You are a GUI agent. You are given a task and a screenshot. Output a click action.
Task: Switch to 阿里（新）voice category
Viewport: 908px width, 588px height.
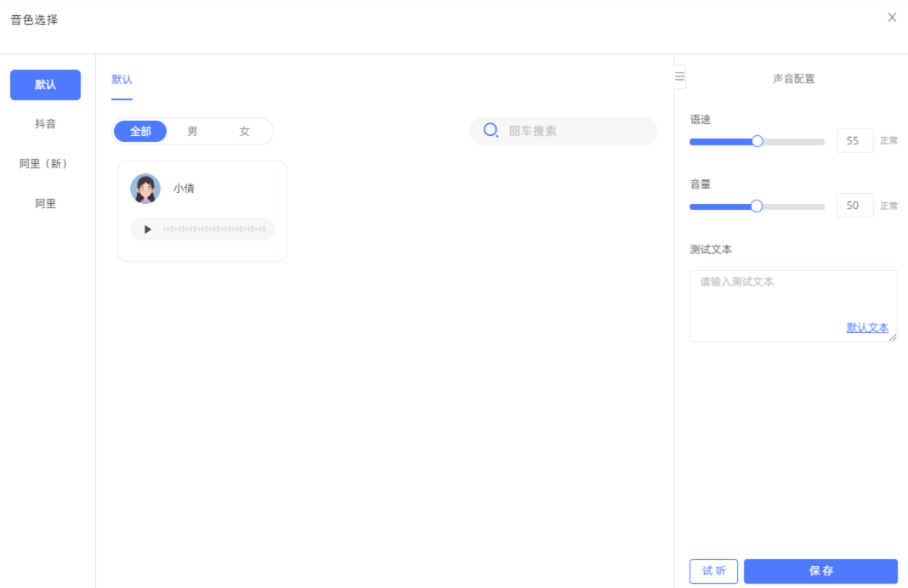click(x=45, y=164)
